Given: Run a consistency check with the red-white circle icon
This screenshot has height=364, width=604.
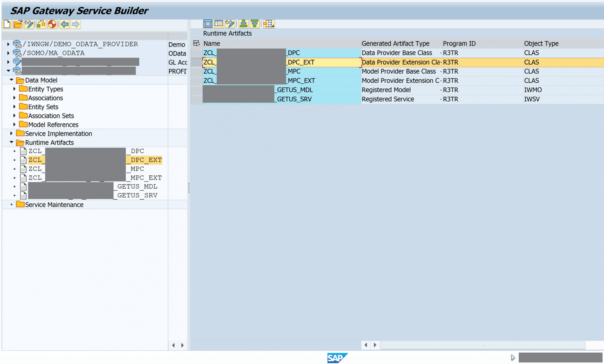Looking at the screenshot, I should click(52, 24).
